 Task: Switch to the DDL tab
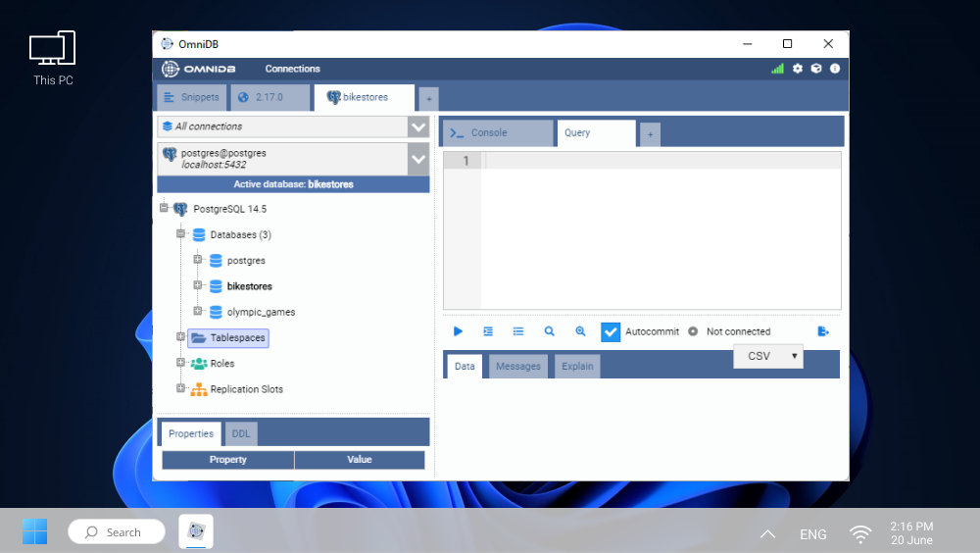tap(241, 433)
